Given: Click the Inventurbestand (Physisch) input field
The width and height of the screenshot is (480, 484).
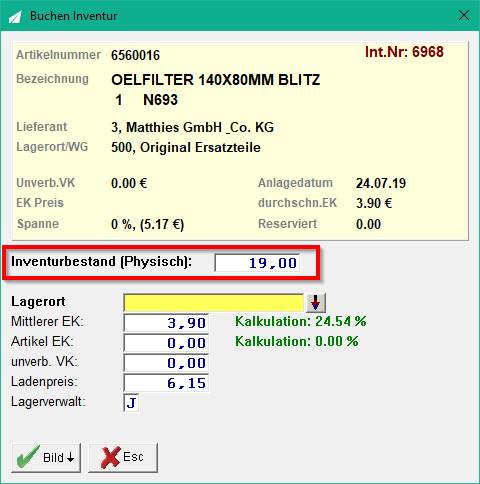Looking at the screenshot, I should pos(257,263).
